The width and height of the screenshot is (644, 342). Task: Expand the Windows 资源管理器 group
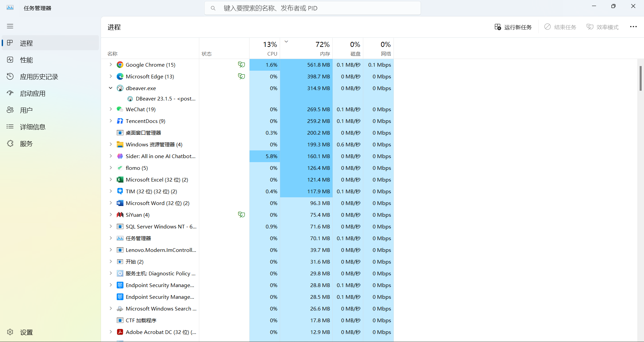(111, 144)
